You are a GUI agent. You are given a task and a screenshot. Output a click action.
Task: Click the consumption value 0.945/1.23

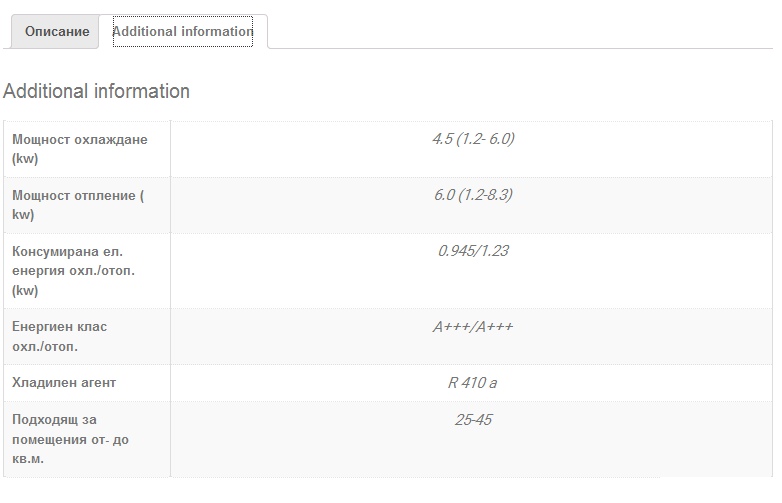click(x=473, y=251)
